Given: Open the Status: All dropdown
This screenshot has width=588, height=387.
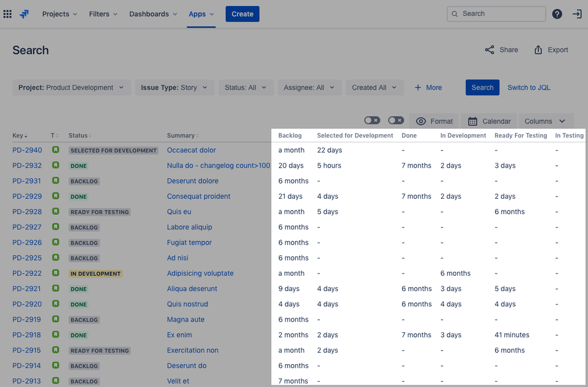Looking at the screenshot, I should (x=246, y=87).
